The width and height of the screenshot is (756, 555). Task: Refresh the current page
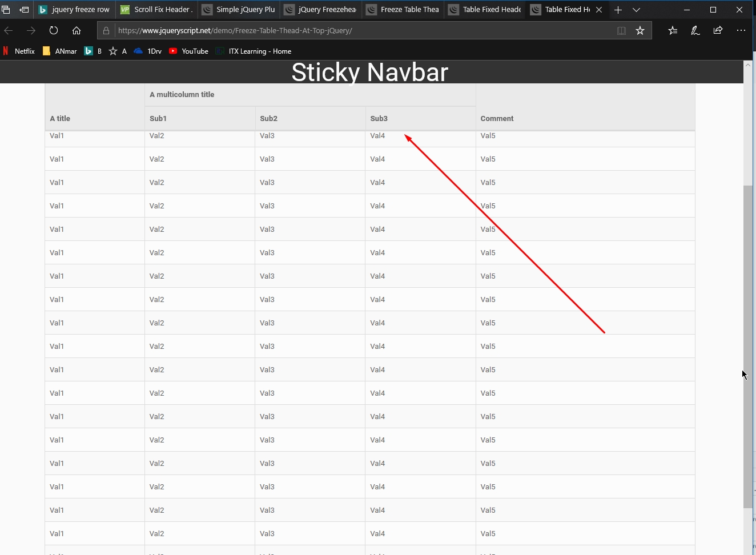point(54,31)
